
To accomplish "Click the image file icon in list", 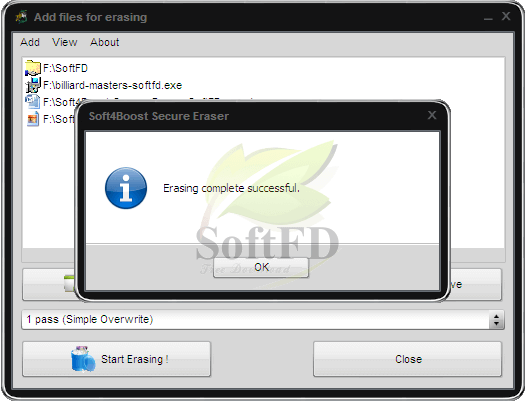I will [x=33, y=119].
